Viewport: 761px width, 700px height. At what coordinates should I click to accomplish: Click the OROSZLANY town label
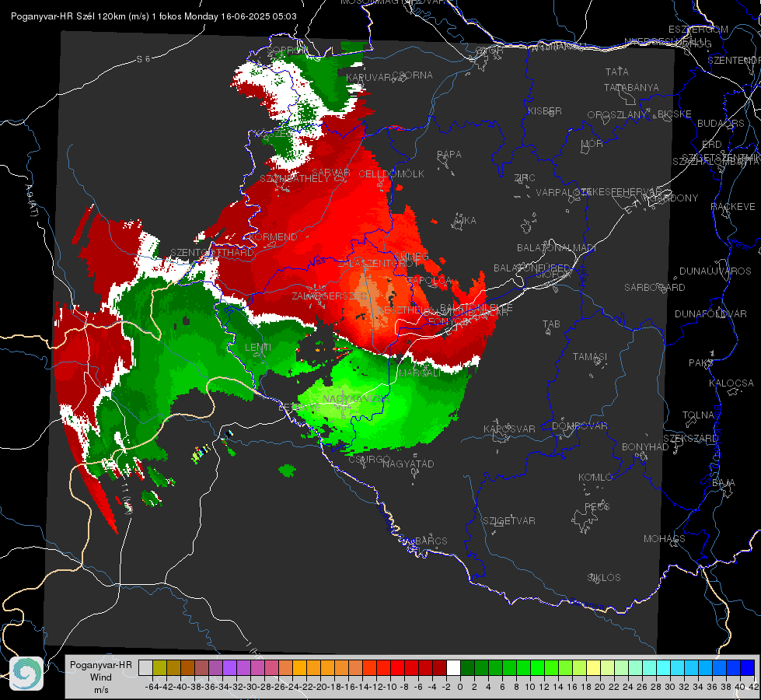617,115
